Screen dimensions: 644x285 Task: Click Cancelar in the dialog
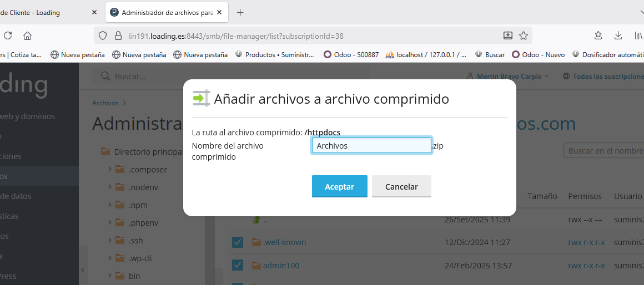pos(401,187)
